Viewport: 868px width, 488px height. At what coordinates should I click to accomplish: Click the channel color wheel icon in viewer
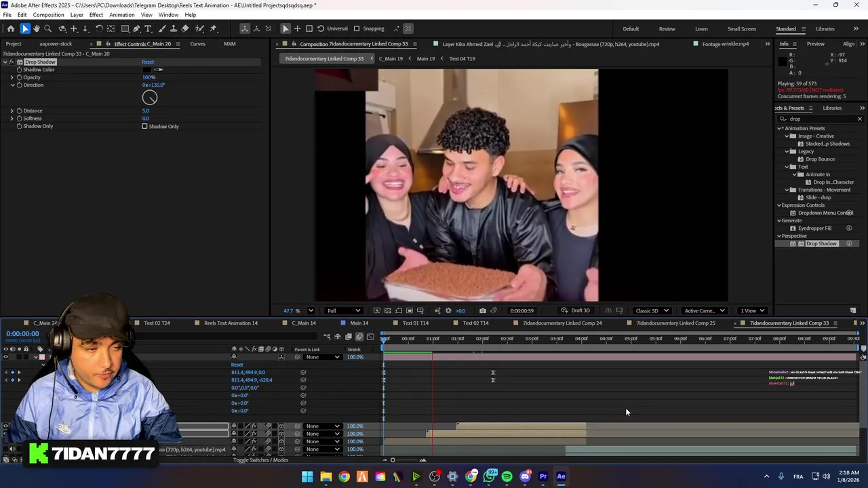point(437,310)
